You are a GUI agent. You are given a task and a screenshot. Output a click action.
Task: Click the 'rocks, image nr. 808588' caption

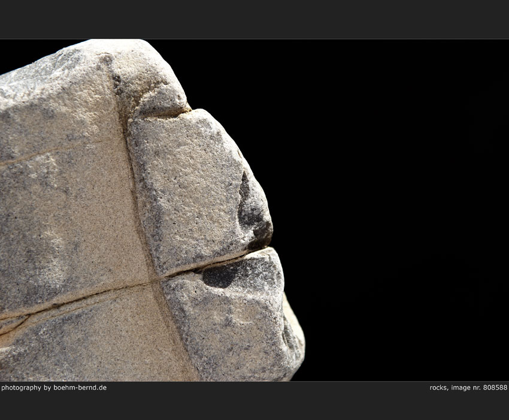468,388
